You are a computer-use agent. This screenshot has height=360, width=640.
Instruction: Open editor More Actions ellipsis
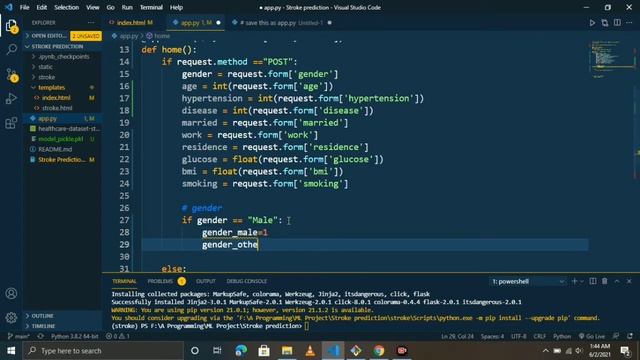pyautogui.click(x=629, y=23)
